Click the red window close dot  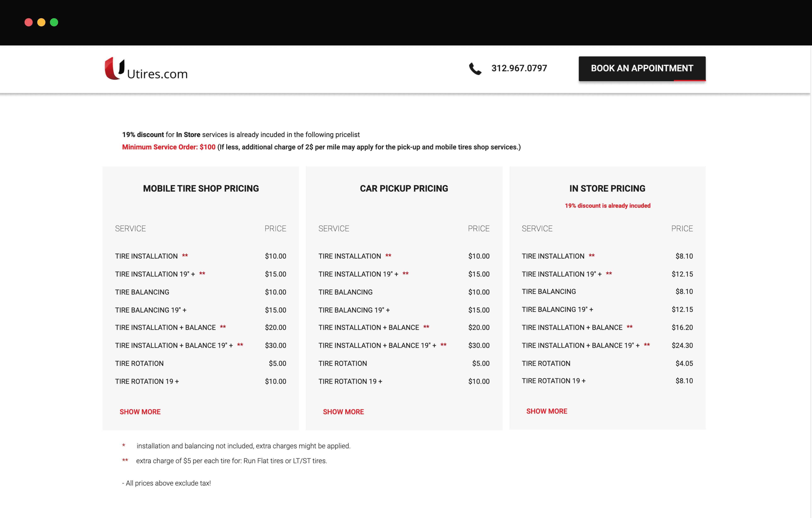tap(29, 22)
